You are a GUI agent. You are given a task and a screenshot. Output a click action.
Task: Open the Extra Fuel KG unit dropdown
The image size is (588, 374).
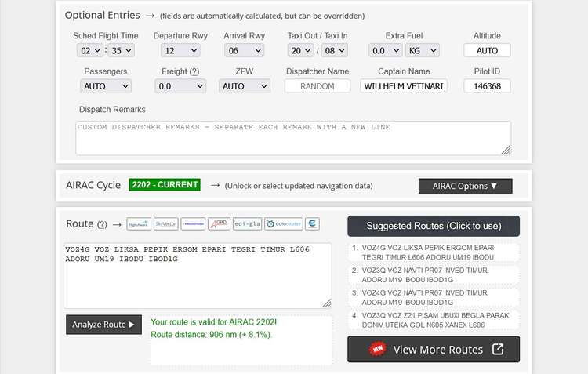pos(422,50)
